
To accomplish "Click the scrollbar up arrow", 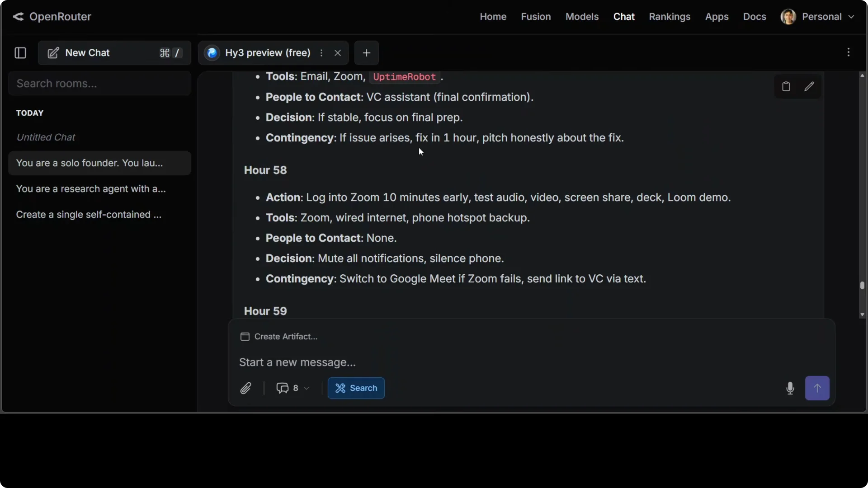I will (x=862, y=75).
